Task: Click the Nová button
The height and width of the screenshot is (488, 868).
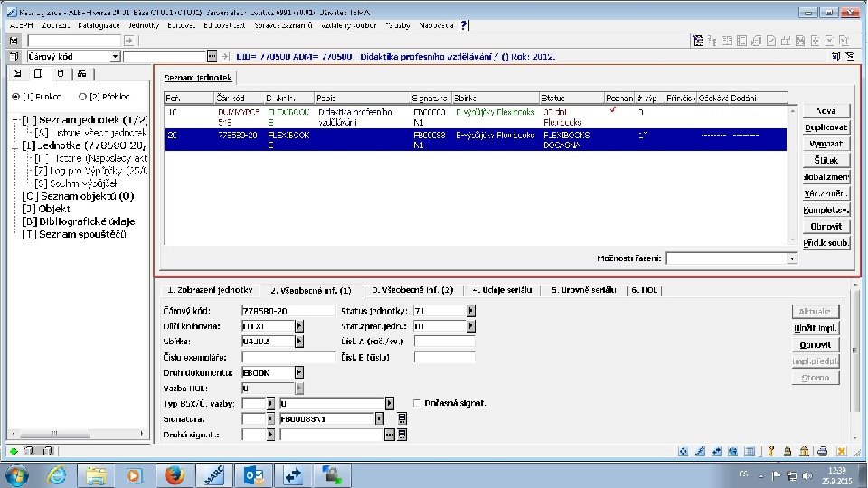Action: 826,111
